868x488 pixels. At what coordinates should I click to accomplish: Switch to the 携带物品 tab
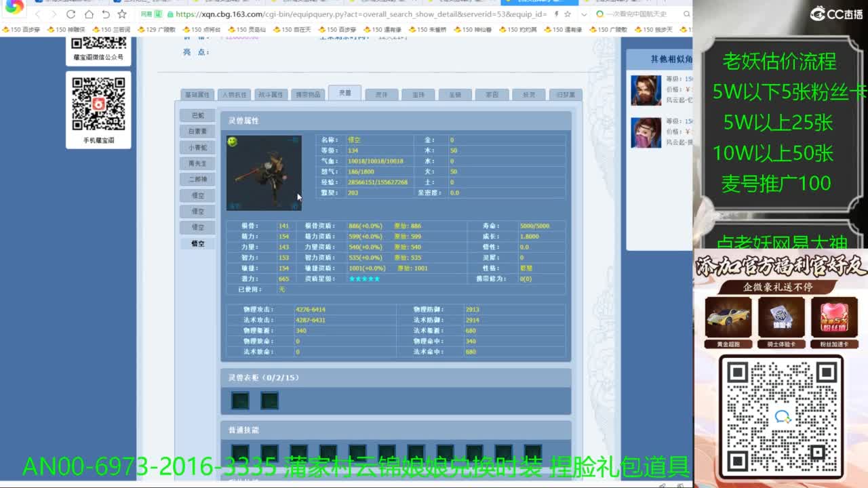[308, 95]
